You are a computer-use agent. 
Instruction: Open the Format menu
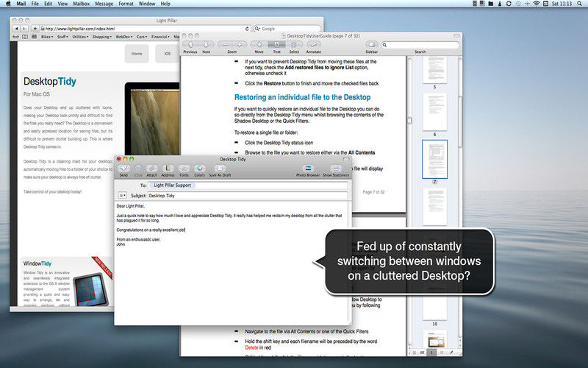tap(126, 4)
